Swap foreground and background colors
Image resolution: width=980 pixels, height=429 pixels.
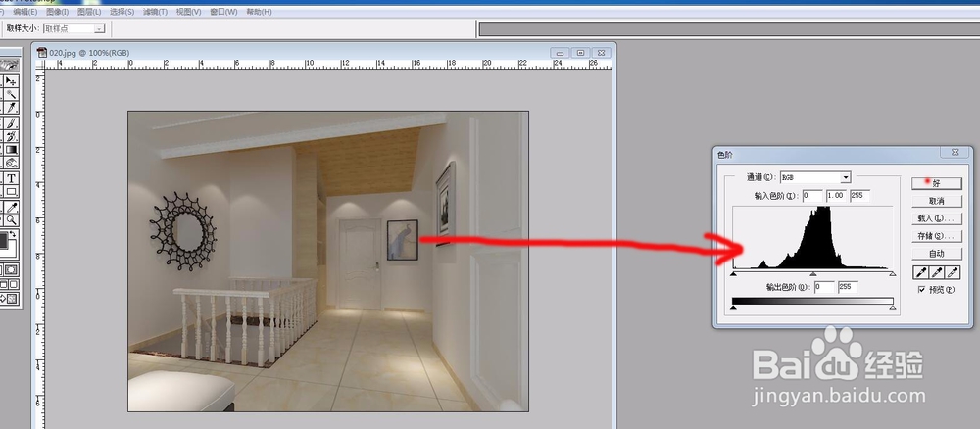click(14, 233)
